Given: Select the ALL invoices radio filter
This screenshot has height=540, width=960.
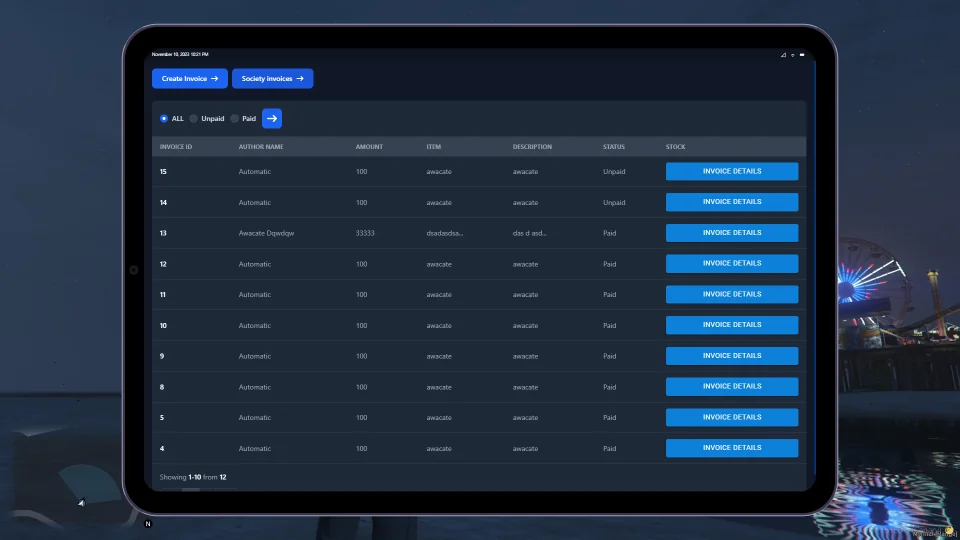Looking at the screenshot, I should (164, 118).
